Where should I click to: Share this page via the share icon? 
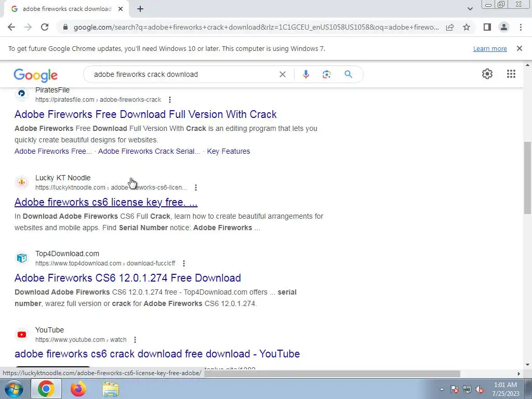(450, 27)
